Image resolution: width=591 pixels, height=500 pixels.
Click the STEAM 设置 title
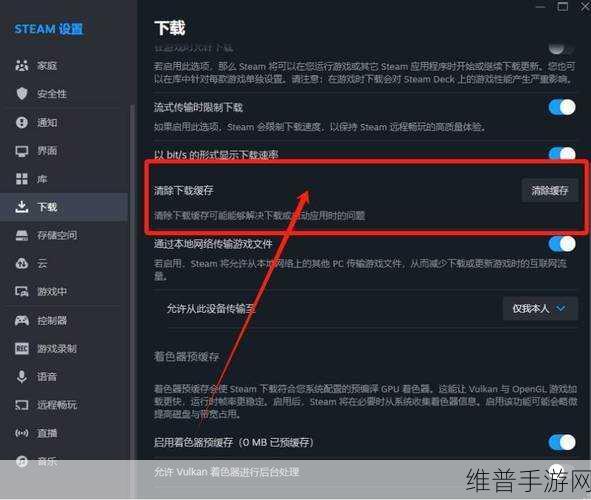tap(49, 29)
